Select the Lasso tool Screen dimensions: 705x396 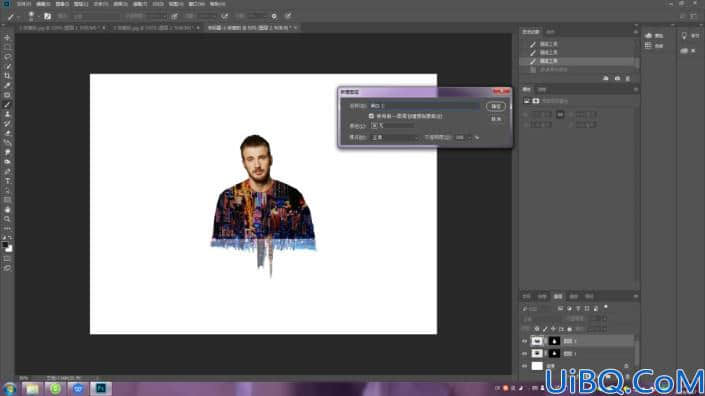[7, 57]
